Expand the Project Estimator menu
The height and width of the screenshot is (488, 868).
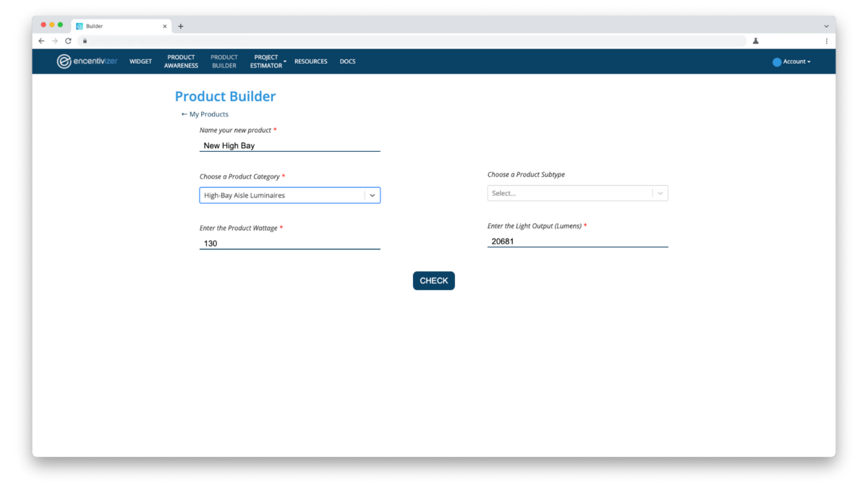pos(268,61)
